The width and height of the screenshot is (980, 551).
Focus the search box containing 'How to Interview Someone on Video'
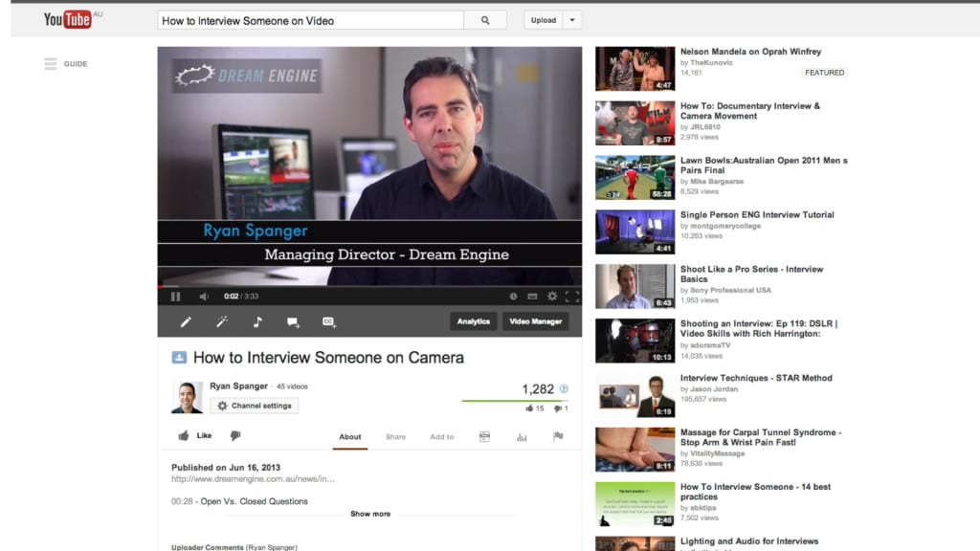pos(311,21)
